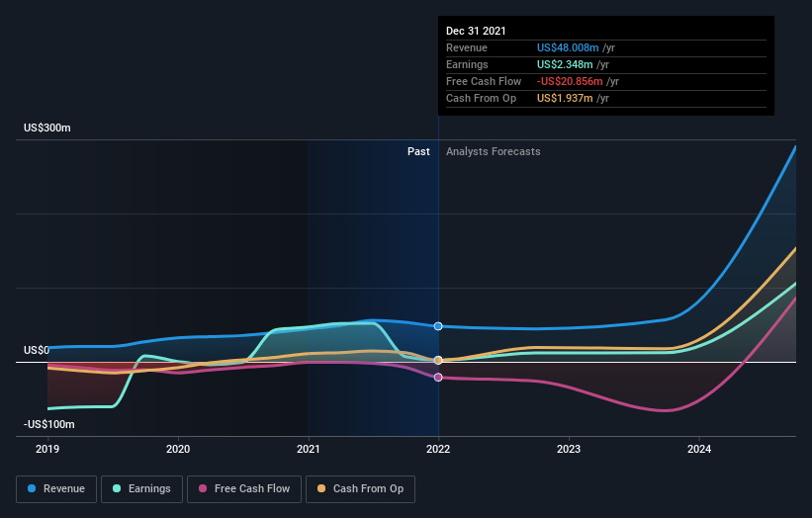Click the Cash From Op tooltip label
The image size is (812, 518).
[x=481, y=98]
